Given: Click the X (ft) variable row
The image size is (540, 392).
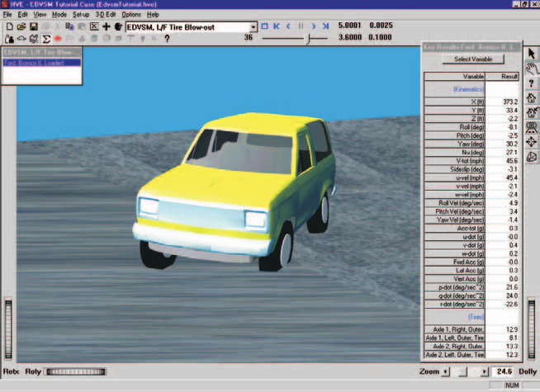Looking at the screenshot, I should (x=471, y=102).
